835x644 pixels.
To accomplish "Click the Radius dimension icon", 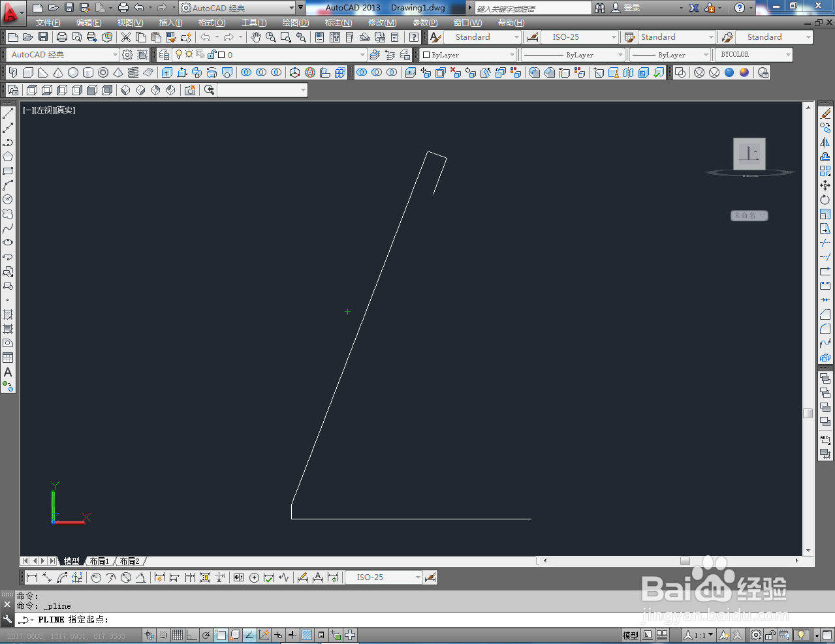I will [97, 577].
